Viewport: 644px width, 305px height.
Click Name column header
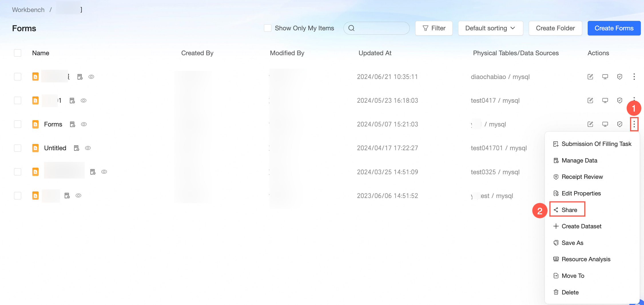(x=41, y=53)
